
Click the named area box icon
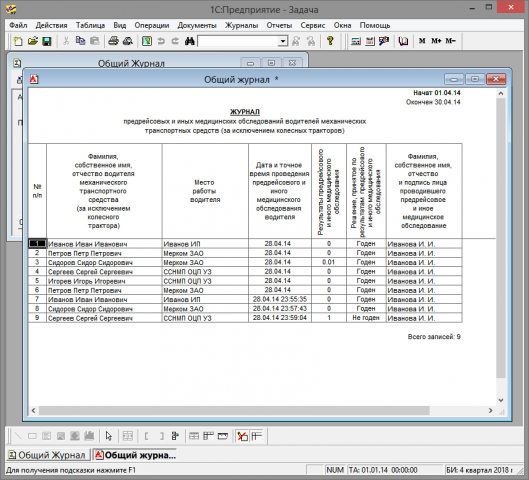223,436
